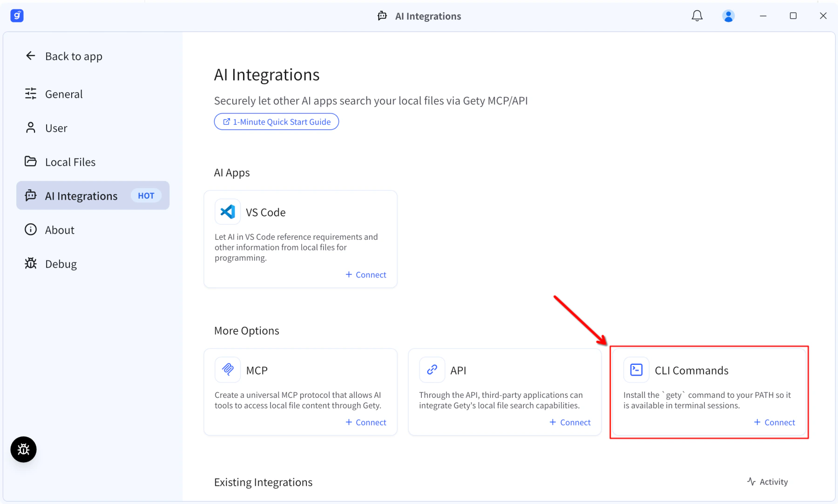Click the HOT badge
Viewport: 838px width, 504px height.
[x=146, y=195]
